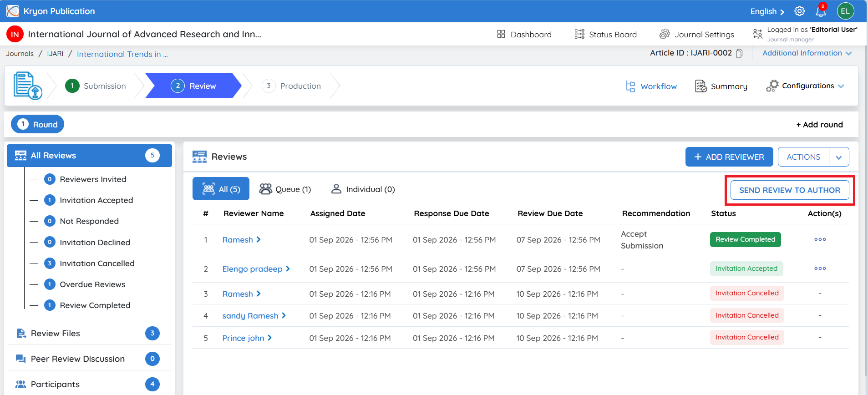Select Round 1 pill
This screenshot has height=395, width=868.
37,124
